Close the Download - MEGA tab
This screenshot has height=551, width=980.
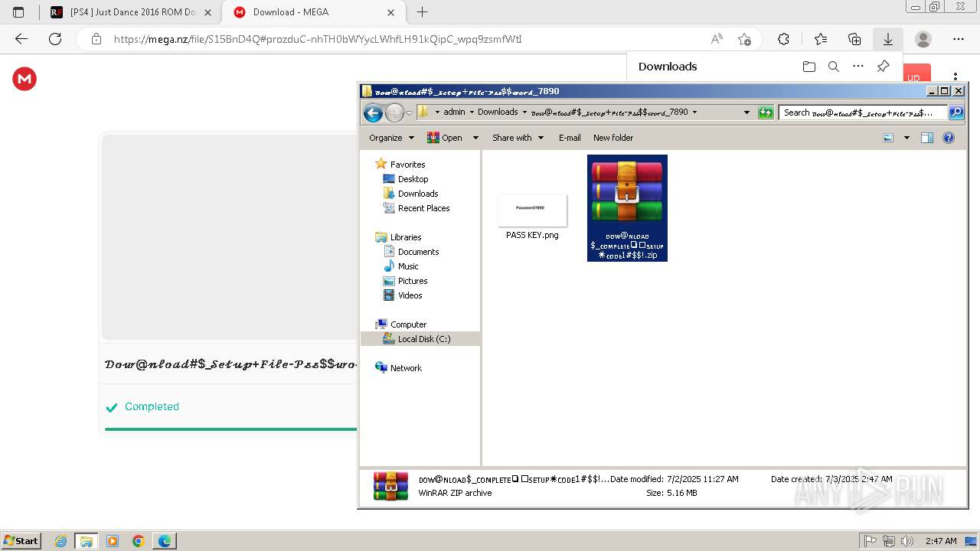[391, 12]
